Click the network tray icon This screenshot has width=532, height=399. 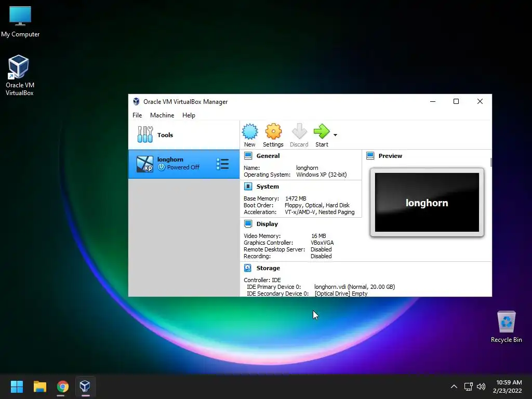469,387
